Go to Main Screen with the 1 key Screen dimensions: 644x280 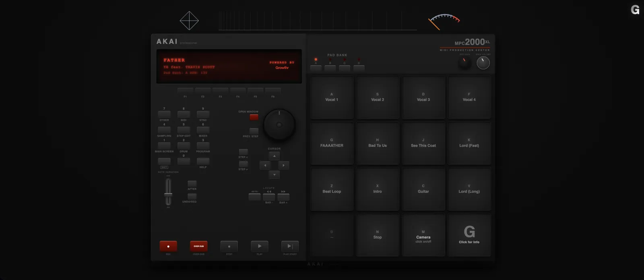pos(164,146)
